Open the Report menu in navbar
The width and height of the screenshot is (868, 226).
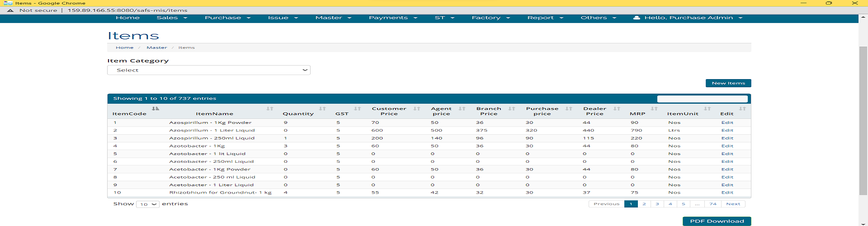(x=545, y=18)
